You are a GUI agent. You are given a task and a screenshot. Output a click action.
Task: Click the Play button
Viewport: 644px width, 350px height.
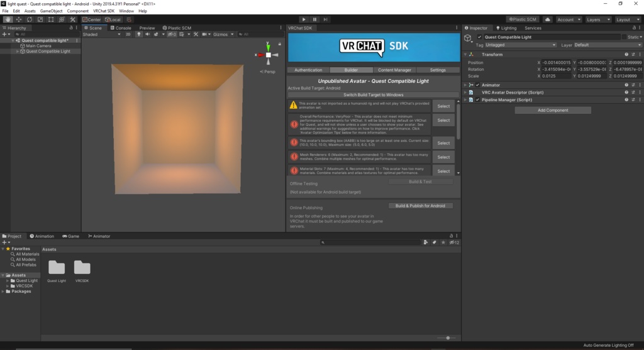(x=304, y=19)
